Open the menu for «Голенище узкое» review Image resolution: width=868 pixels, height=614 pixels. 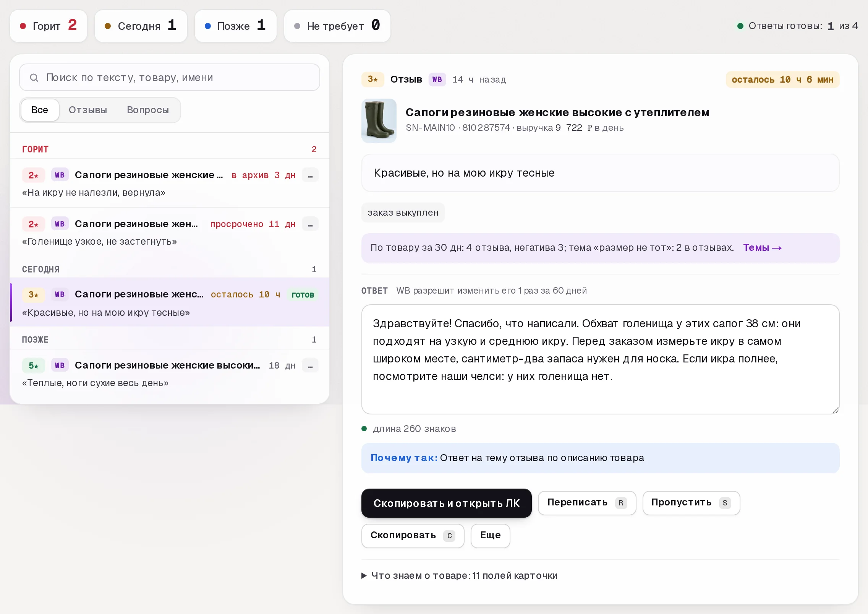pyautogui.click(x=310, y=224)
